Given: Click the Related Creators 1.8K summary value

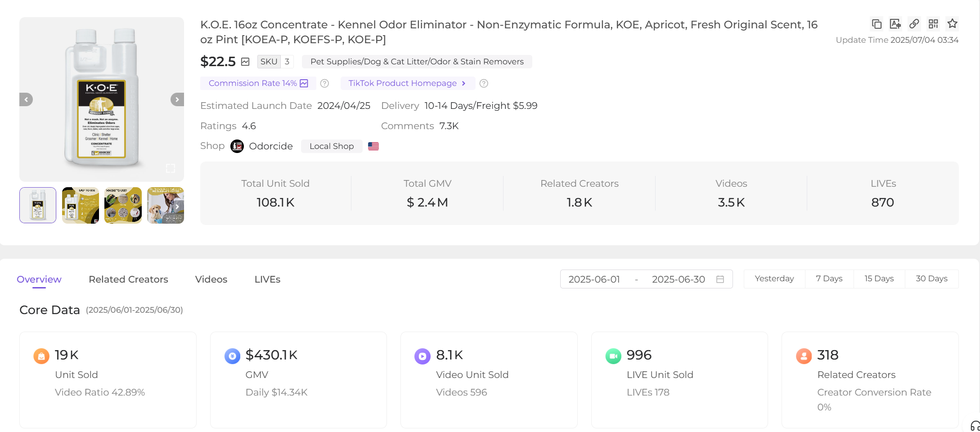Looking at the screenshot, I should pyautogui.click(x=580, y=202).
